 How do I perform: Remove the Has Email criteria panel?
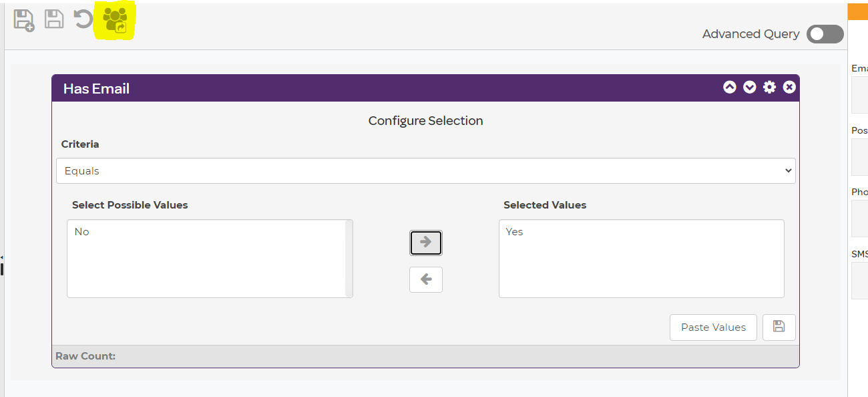coord(789,88)
